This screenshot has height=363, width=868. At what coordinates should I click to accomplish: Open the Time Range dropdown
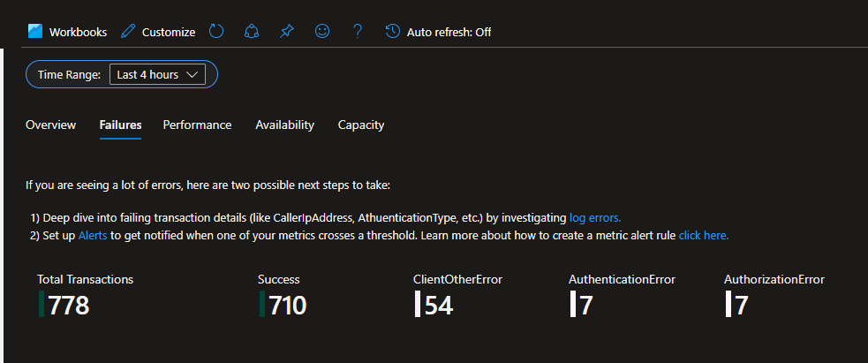[x=157, y=75]
